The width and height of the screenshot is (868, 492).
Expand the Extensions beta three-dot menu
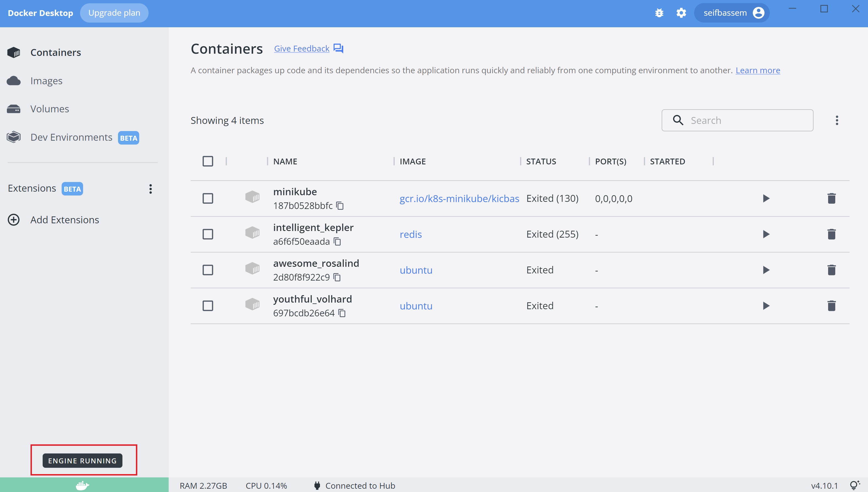[151, 188]
